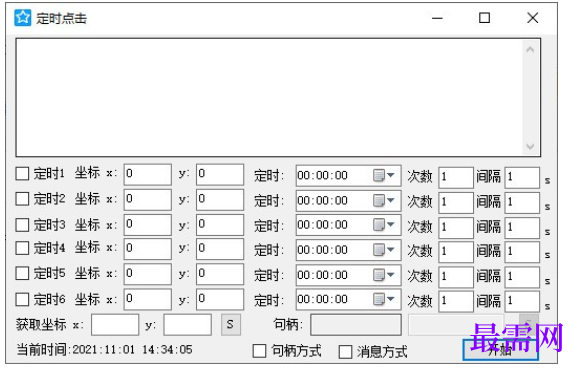Click the 当前时间 date and time readout
582x369 pixels.
[104, 350]
